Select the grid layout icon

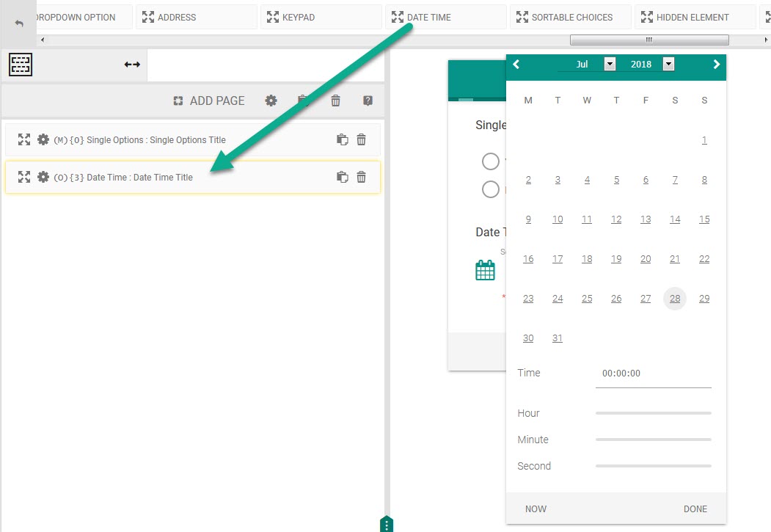pyautogui.click(x=21, y=65)
